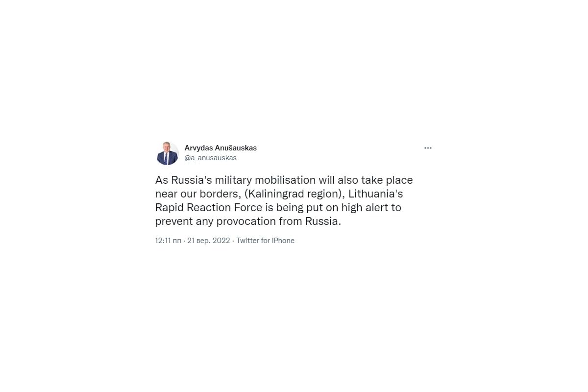
Task: Open the Arvydas Anušauskas display name link
Action: [220, 148]
